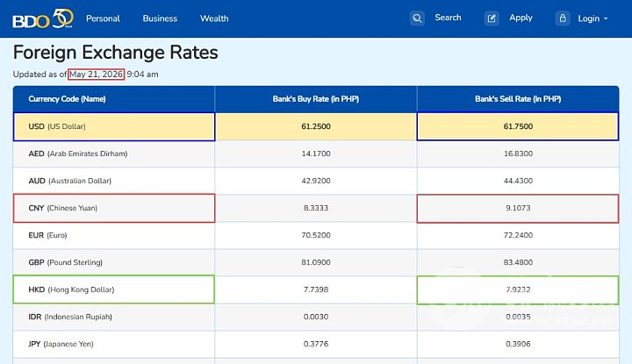Click the Foreign Exchange Rates heading
Viewport: 632px width, 364px height.
(x=115, y=53)
